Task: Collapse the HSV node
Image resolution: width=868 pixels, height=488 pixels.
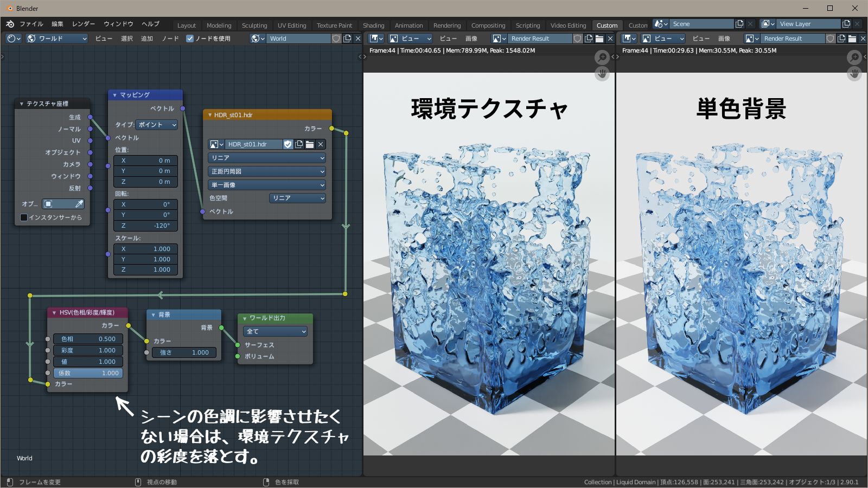Action: [54, 313]
